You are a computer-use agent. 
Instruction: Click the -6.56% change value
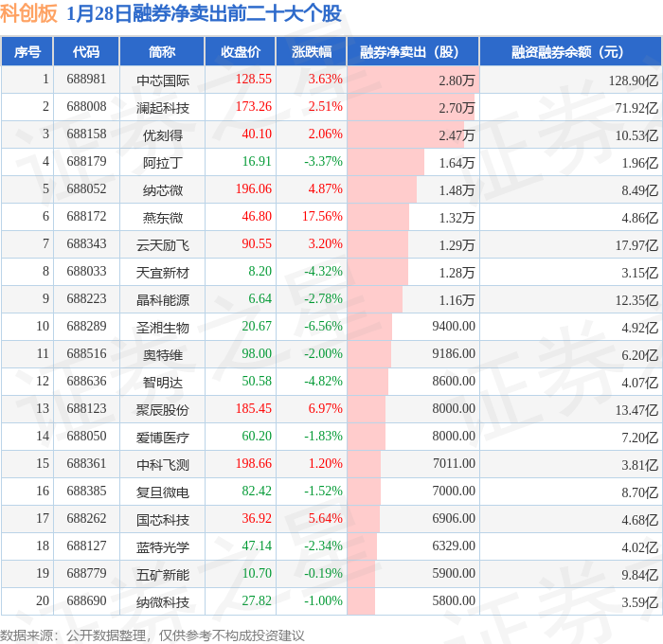point(323,327)
